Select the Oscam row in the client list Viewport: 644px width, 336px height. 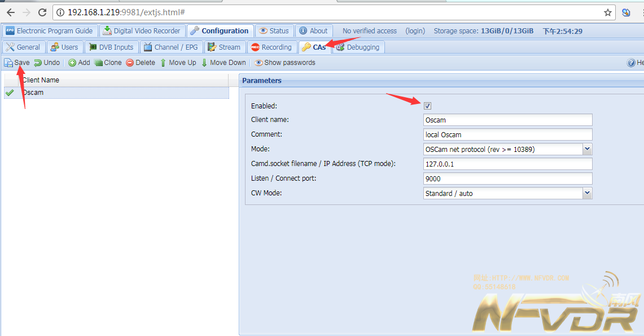click(x=33, y=93)
